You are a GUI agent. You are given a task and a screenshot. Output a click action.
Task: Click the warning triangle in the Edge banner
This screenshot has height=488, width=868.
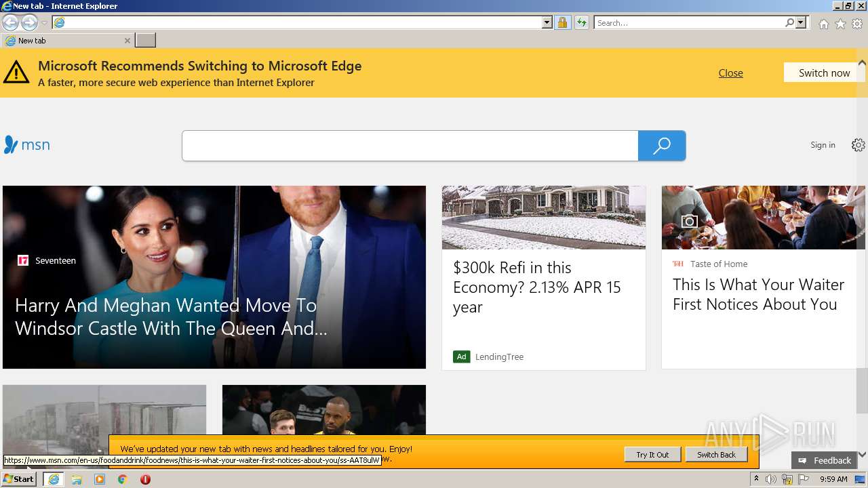pos(16,72)
